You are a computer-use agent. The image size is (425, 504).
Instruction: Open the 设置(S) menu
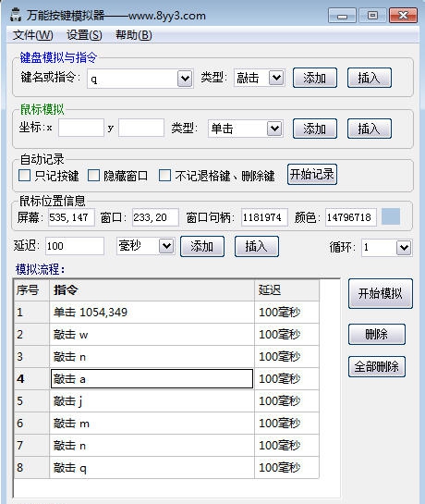[84, 35]
